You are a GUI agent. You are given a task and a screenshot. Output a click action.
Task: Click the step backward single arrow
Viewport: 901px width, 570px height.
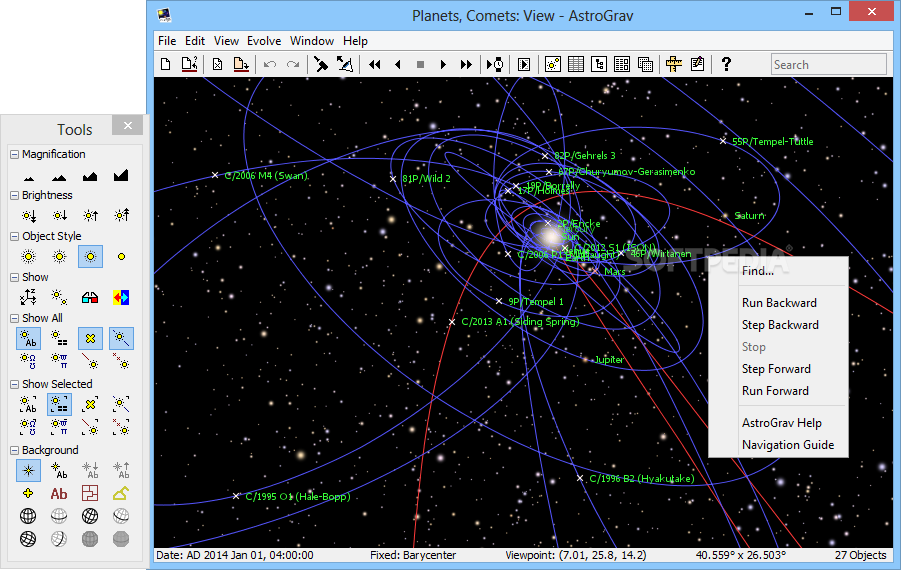[x=398, y=64]
